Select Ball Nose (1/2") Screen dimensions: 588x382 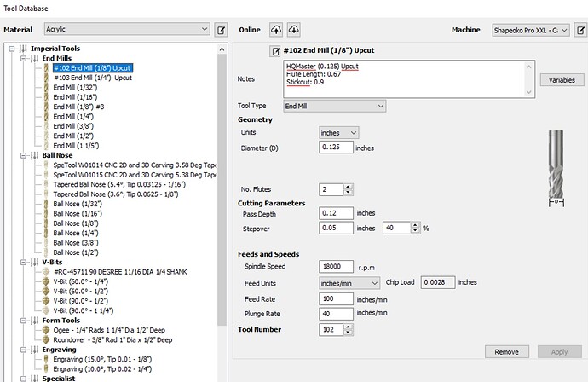tap(75, 252)
